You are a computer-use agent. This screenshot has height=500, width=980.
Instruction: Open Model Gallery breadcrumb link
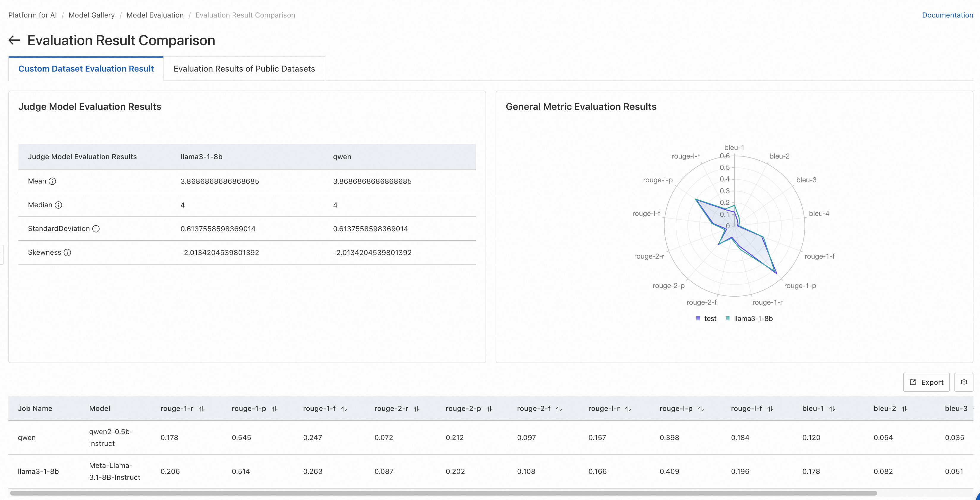(92, 15)
